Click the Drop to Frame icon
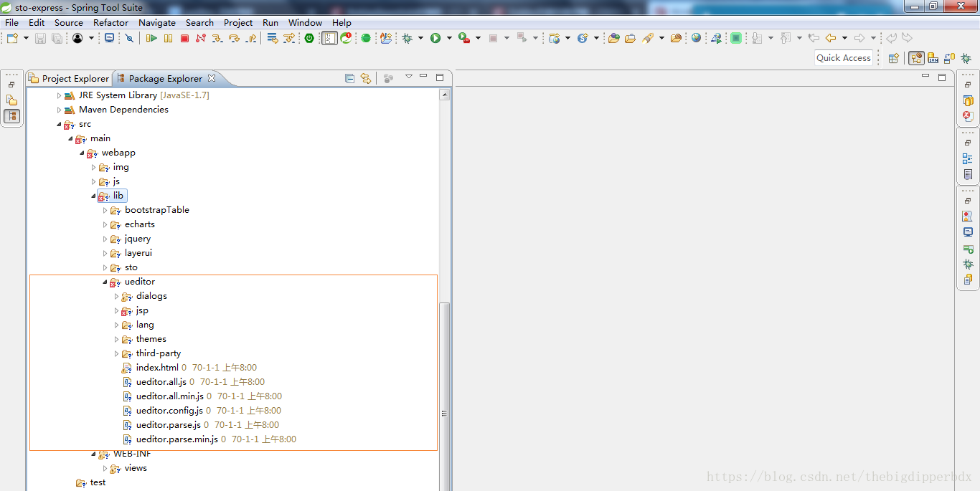The image size is (980, 491). 272,38
